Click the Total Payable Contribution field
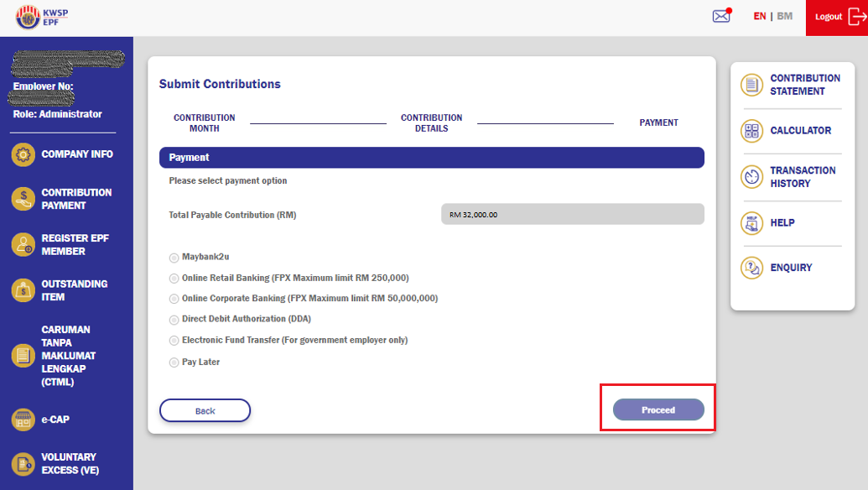868x490 pixels. pos(573,214)
